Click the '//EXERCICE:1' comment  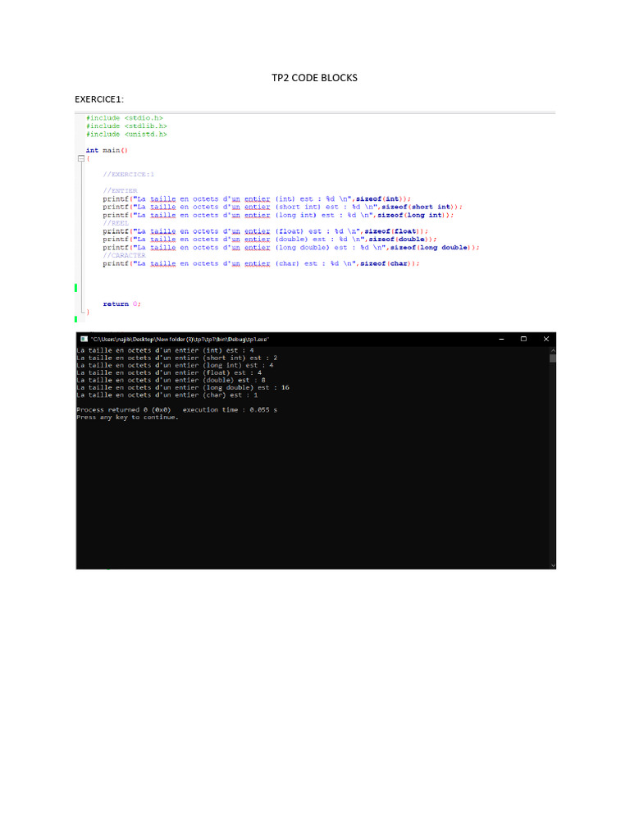[129, 174]
